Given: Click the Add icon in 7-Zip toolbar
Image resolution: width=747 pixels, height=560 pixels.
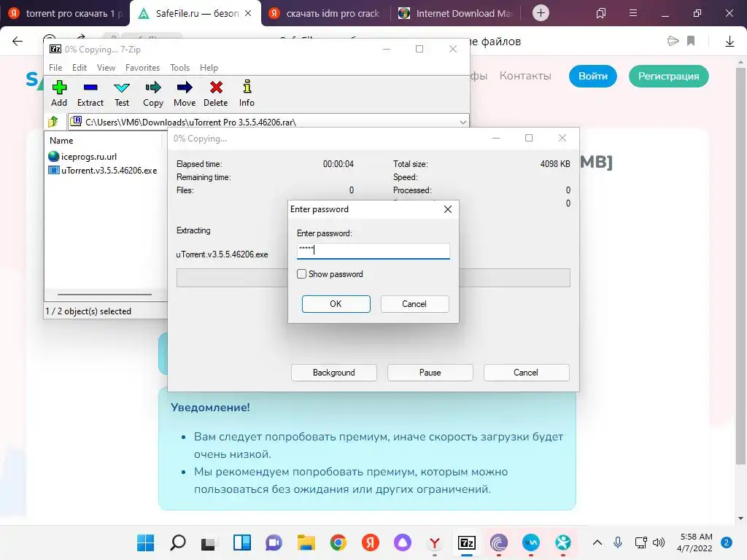Looking at the screenshot, I should [x=59, y=93].
